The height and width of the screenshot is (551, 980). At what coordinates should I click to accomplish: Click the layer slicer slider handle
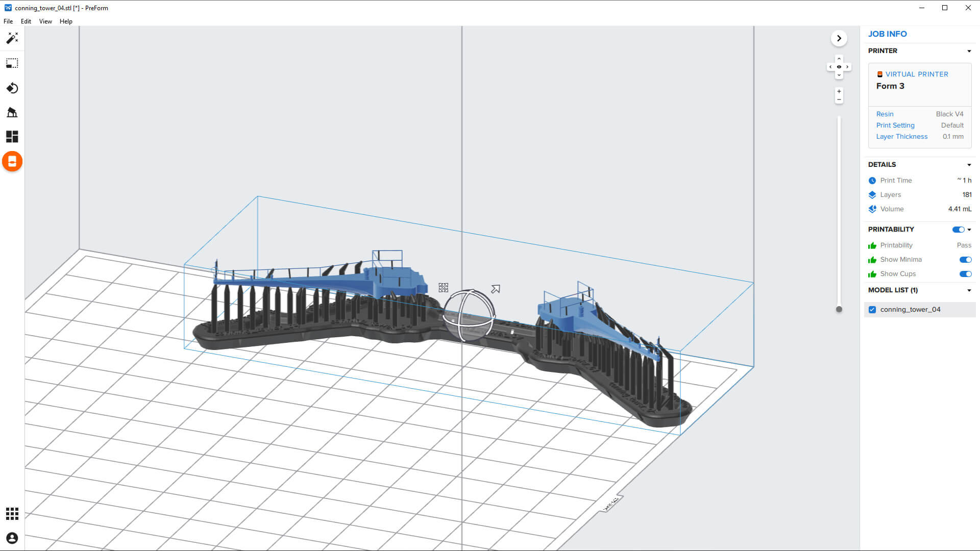click(839, 309)
